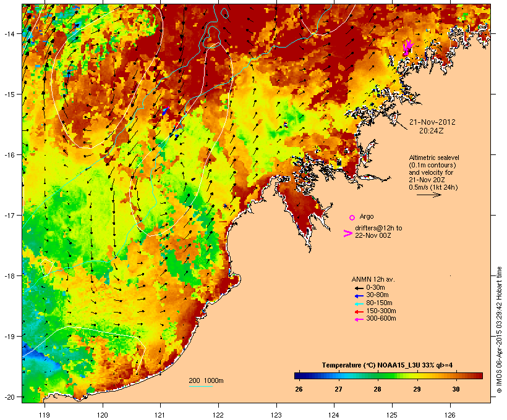Click the longitude axis label 122
Viewport: 507px width, 420px height.
point(218,415)
